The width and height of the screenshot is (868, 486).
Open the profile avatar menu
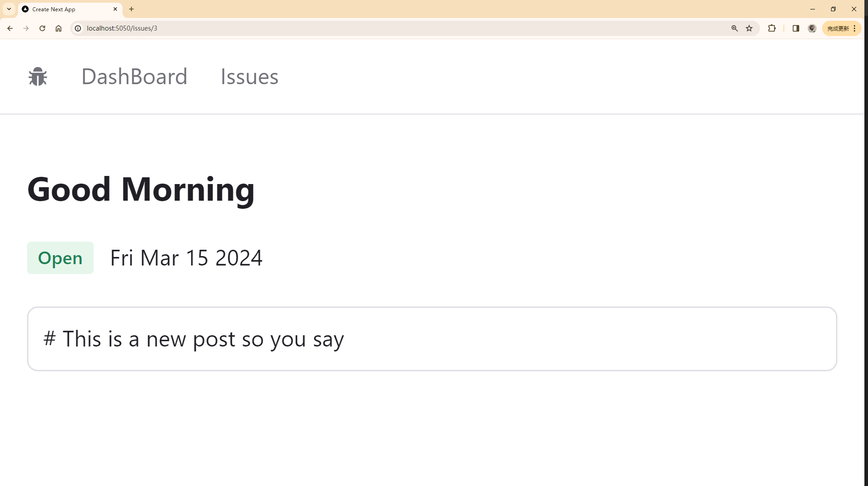812,28
